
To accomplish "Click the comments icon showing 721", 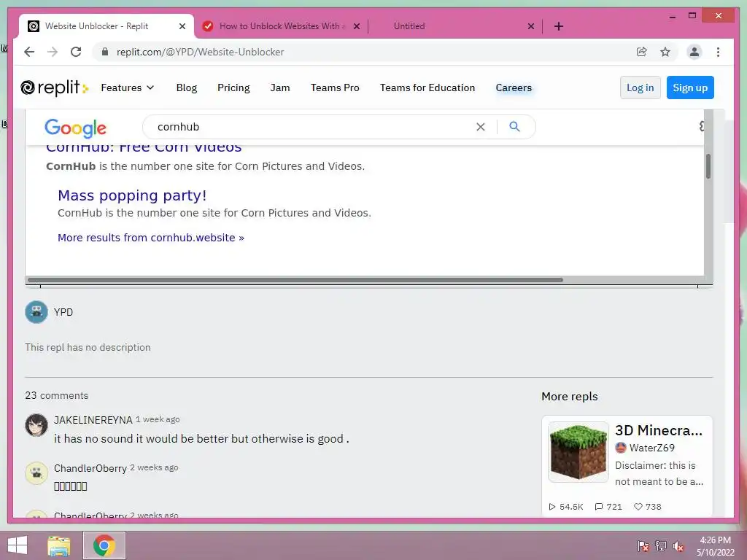I will (x=599, y=507).
